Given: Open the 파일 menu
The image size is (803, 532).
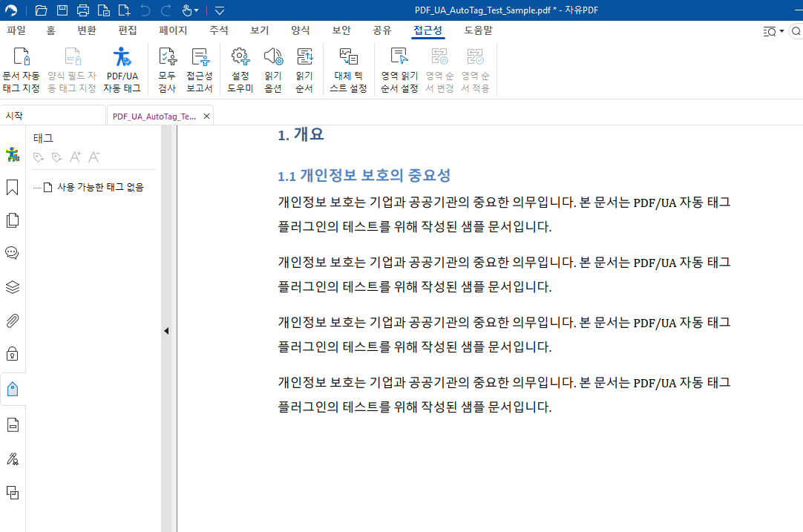Looking at the screenshot, I should pos(16,30).
